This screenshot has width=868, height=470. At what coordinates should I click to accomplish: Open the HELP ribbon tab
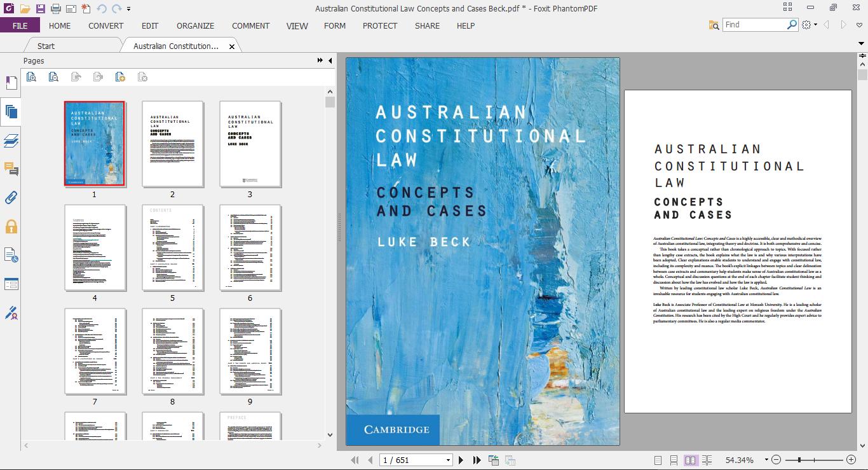tap(466, 25)
